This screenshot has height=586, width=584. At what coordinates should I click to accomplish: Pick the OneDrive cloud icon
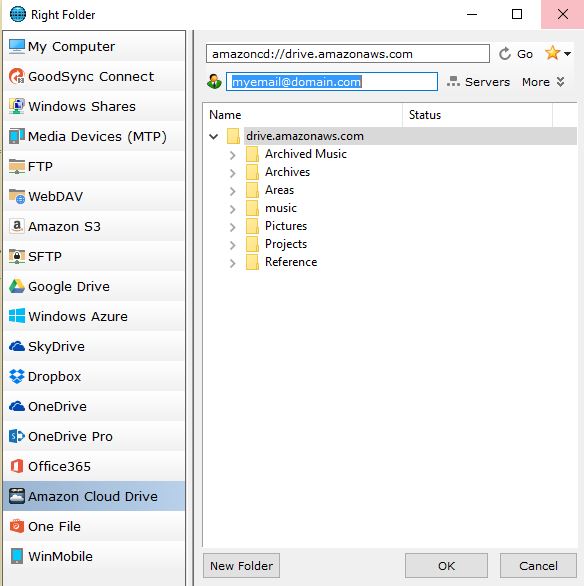pos(17,406)
